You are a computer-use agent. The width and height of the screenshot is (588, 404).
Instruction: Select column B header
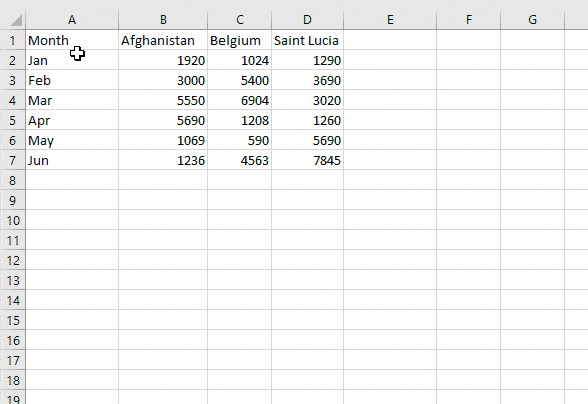[163, 20]
